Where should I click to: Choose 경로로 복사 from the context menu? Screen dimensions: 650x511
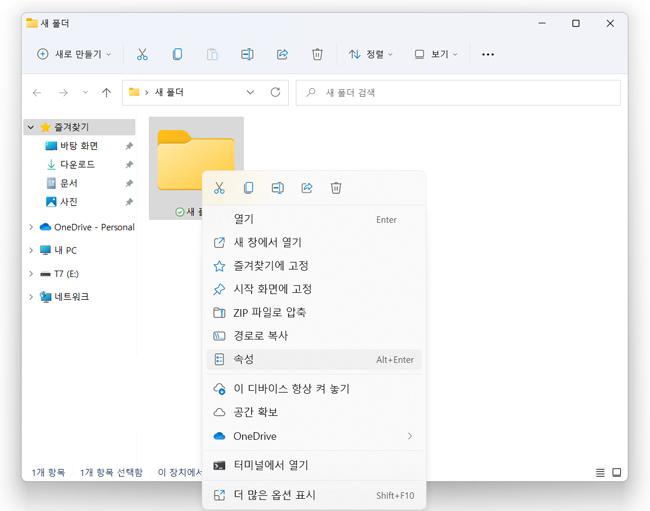click(314, 336)
